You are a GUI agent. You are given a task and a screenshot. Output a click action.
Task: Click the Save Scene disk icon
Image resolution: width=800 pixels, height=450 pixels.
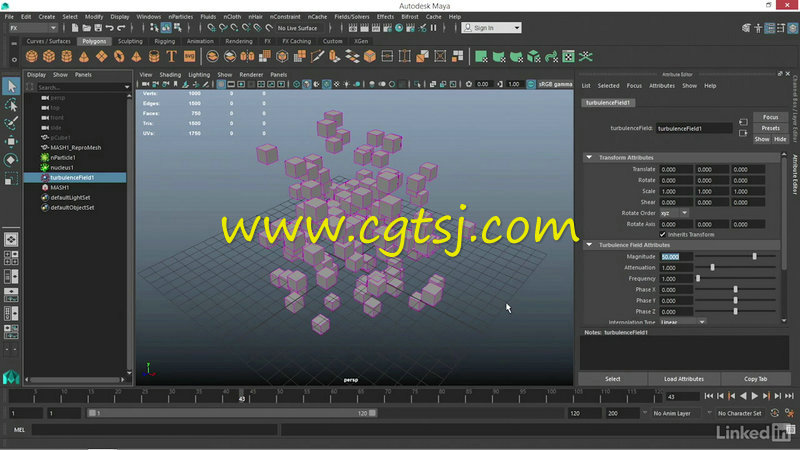tap(98, 28)
